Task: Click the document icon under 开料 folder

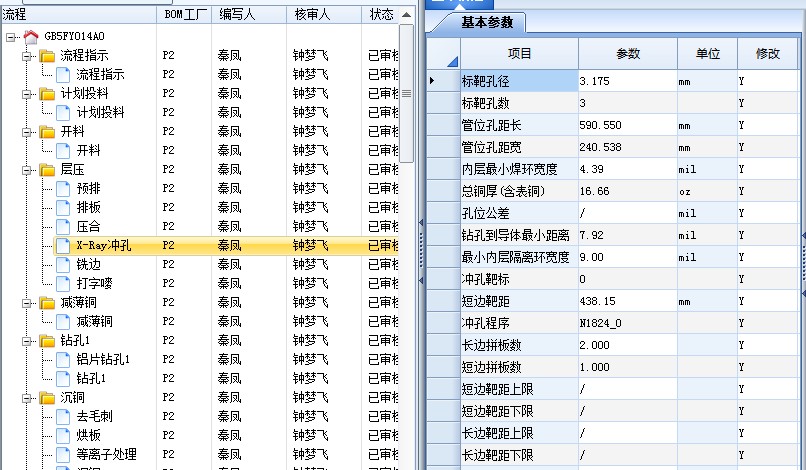Action: pos(63,151)
